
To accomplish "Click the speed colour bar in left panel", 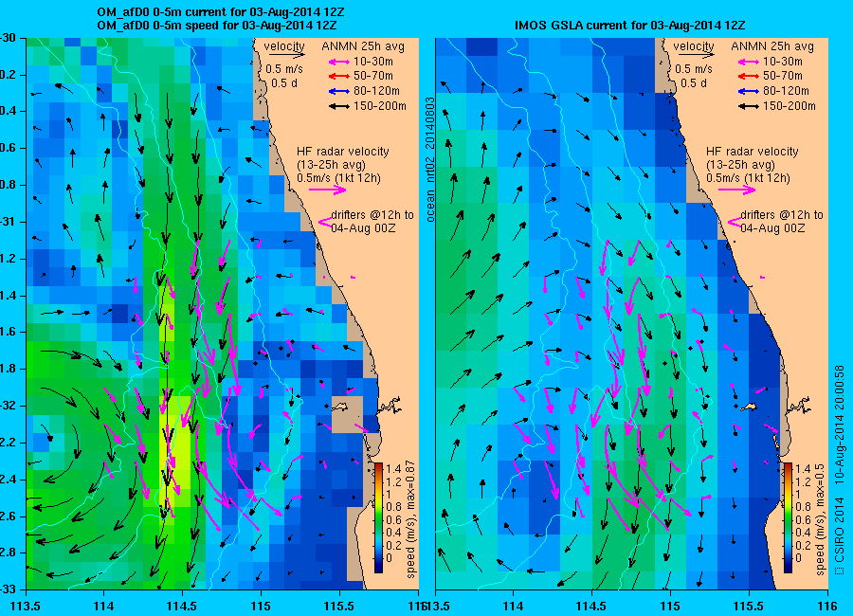I will point(378,517).
